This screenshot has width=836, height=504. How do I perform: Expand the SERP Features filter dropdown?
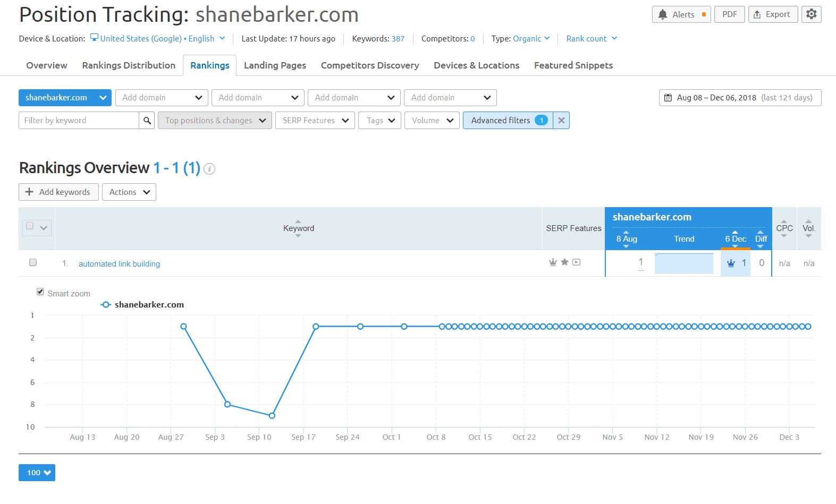point(315,121)
